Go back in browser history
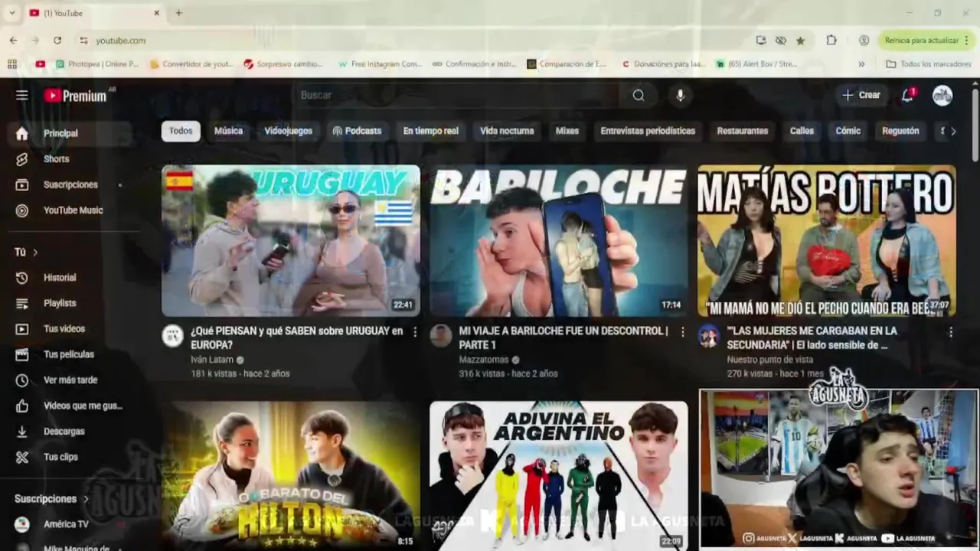The image size is (980, 551). coord(14,41)
